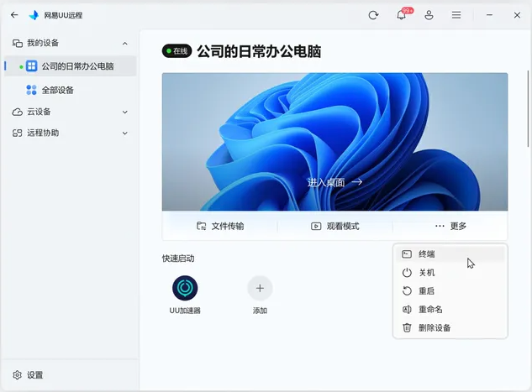Screen dimensions: 532x392
Task: Open 设置 at the sidebar bottom
Action: [x=28, y=375]
